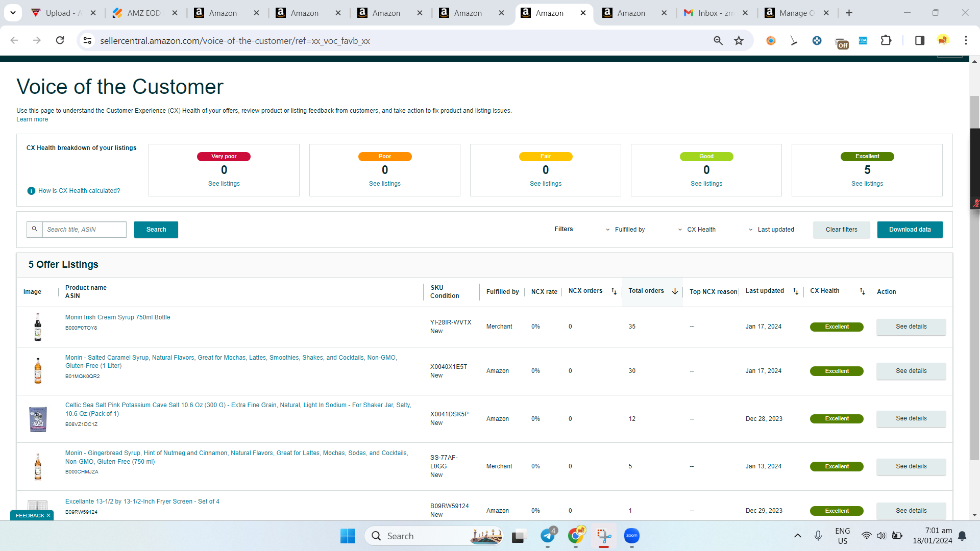Image resolution: width=980 pixels, height=551 pixels.
Task: Click the teal Search button
Action: [156, 230]
